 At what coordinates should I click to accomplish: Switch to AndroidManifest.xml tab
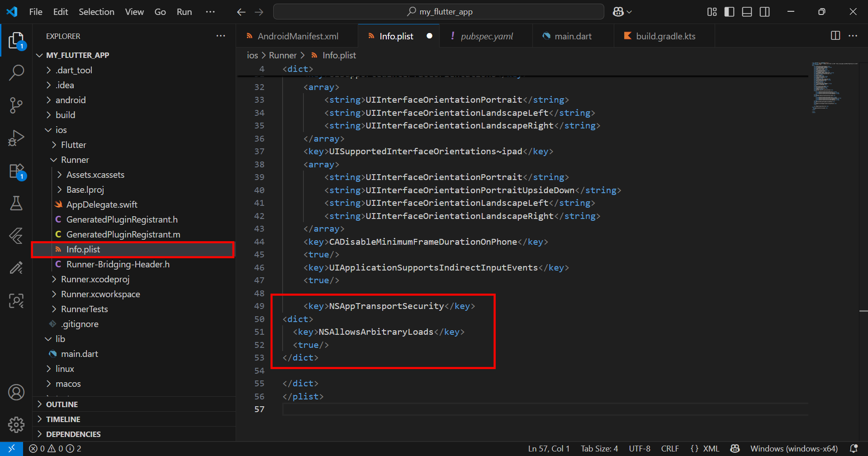point(297,36)
